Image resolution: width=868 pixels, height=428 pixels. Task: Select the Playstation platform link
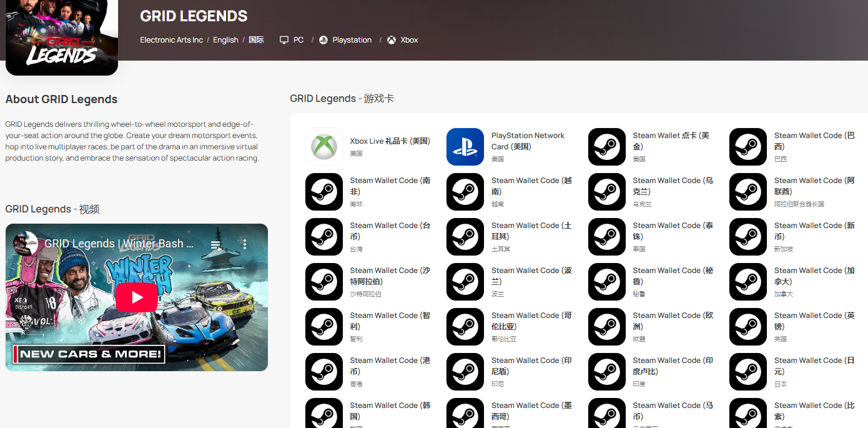click(345, 40)
